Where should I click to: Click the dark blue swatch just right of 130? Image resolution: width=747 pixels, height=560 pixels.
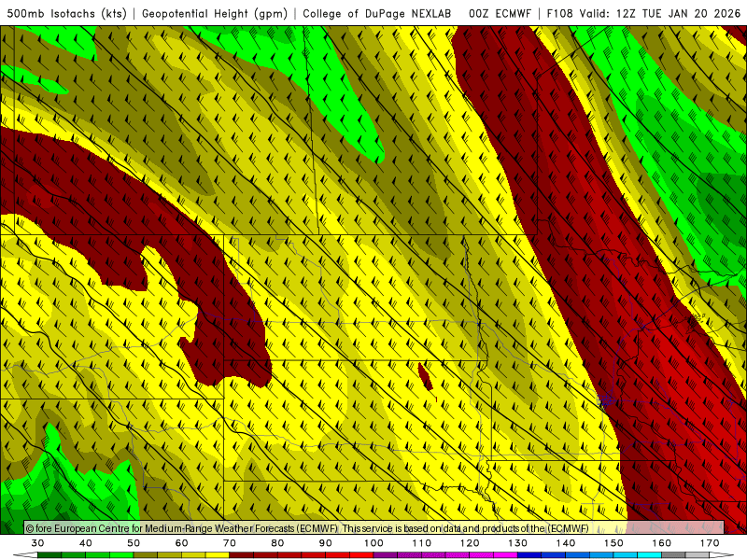[529, 554]
